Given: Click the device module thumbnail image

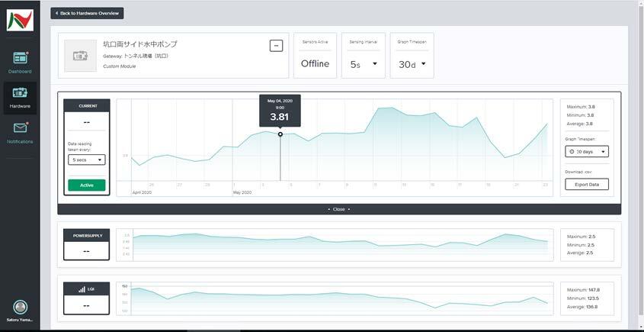Looking at the screenshot, I should click(80, 56).
